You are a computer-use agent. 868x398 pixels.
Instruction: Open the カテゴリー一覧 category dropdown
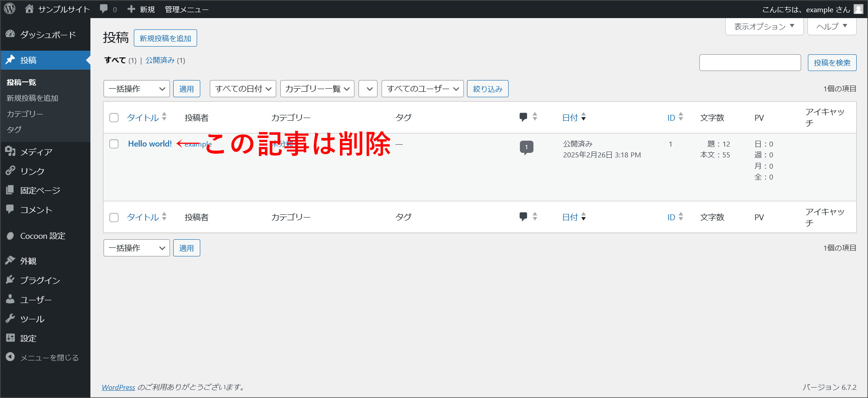coord(317,89)
